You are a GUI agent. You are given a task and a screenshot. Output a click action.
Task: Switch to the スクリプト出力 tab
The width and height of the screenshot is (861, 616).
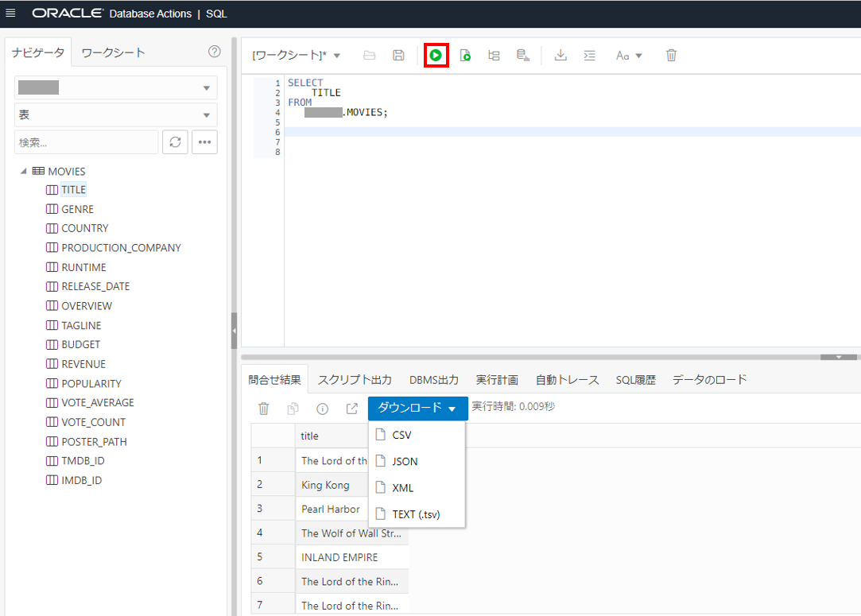coord(355,379)
